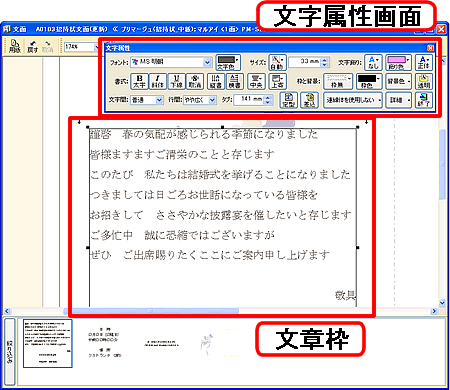Toggle 下線 underline formatting
This screenshot has height=390, width=450.
pyautogui.click(x=176, y=81)
